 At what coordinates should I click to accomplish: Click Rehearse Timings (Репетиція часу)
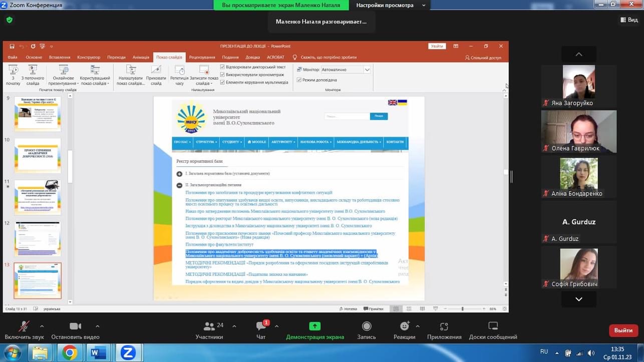tap(179, 75)
